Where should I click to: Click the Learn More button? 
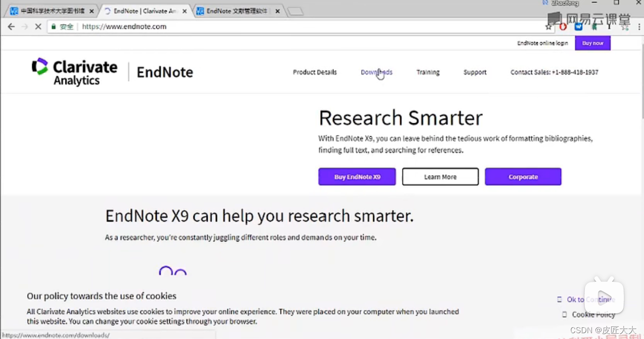click(x=440, y=177)
